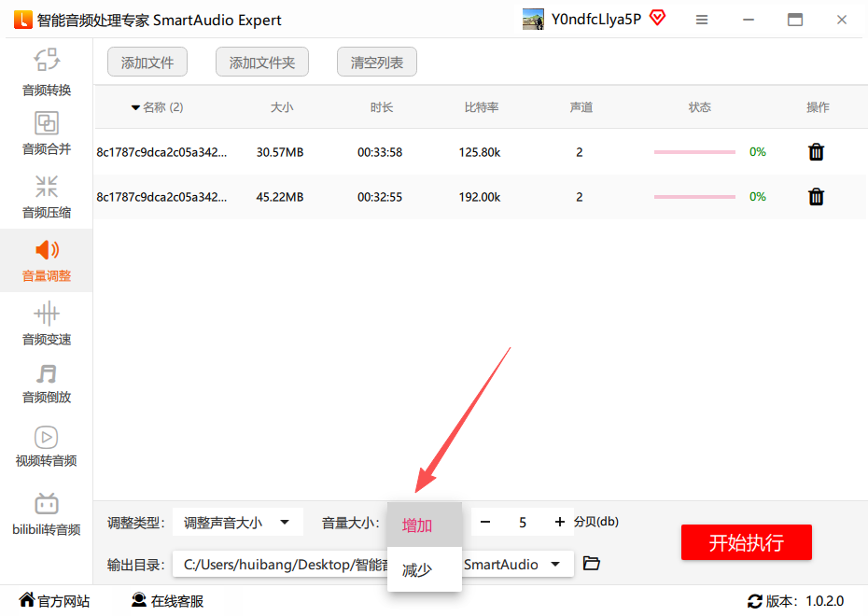Click the decibel value input field

coord(523,523)
